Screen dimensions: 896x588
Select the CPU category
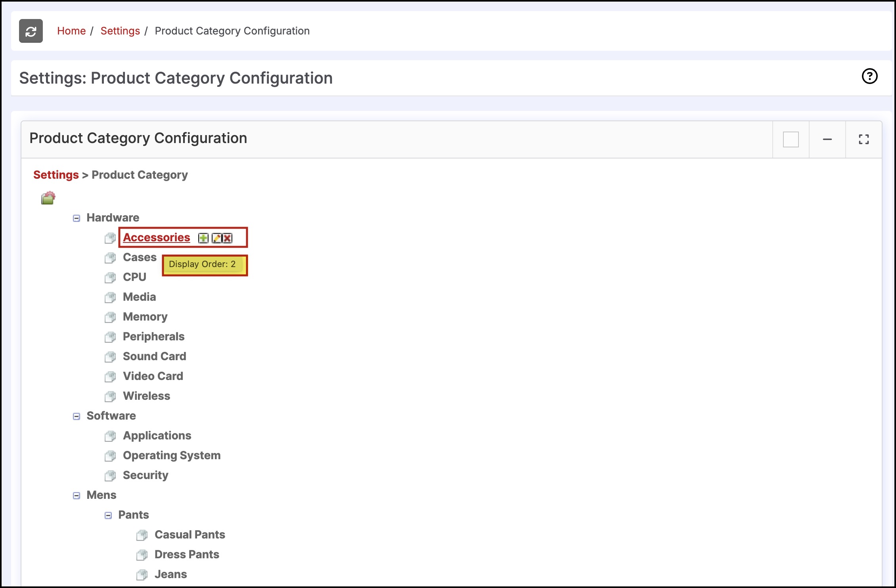134,277
